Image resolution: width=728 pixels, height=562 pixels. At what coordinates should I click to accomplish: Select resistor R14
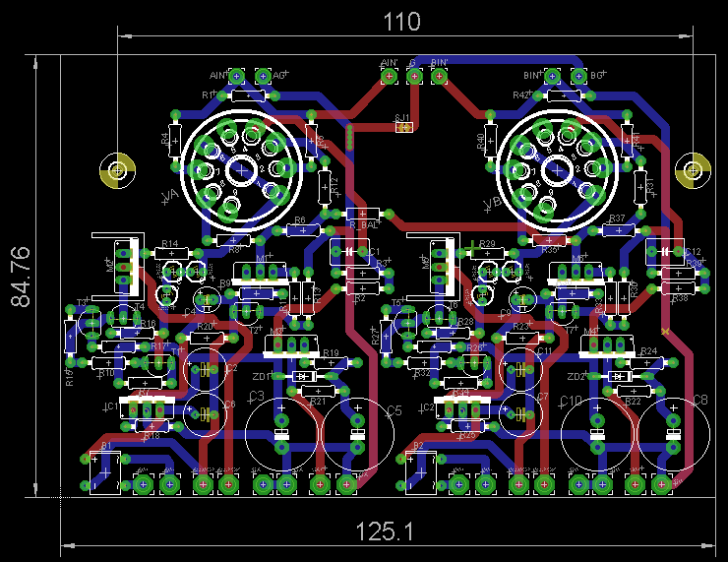[172, 253]
